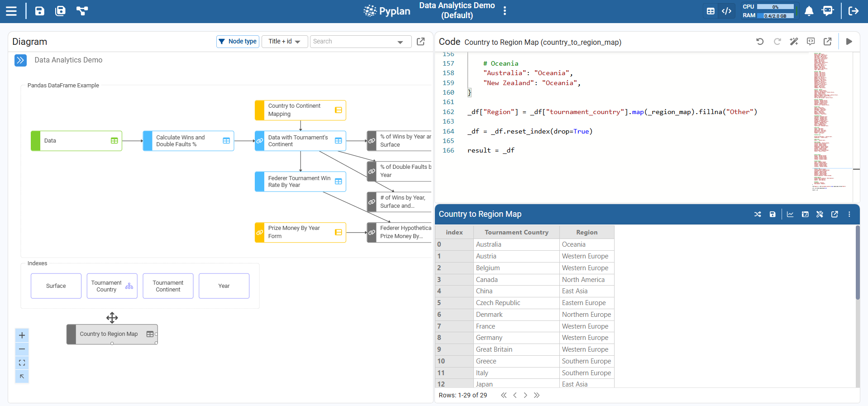Switch to code view toggle

(726, 11)
